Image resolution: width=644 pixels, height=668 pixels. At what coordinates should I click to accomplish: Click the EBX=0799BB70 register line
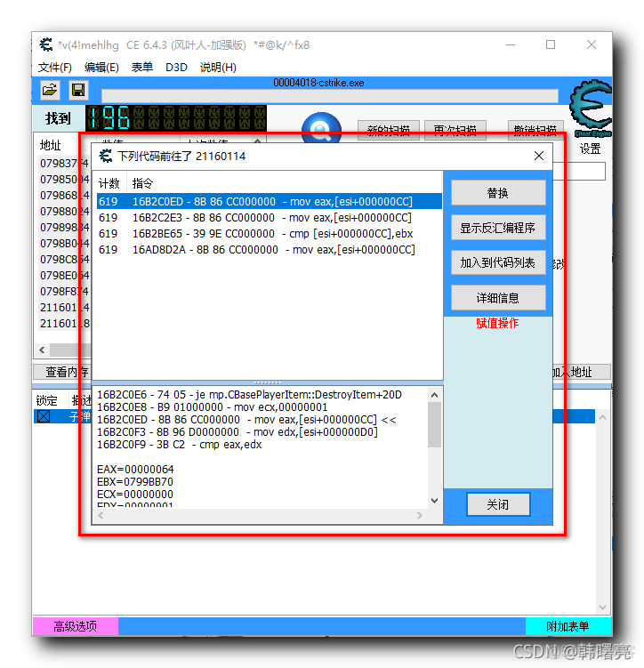(x=135, y=482)
